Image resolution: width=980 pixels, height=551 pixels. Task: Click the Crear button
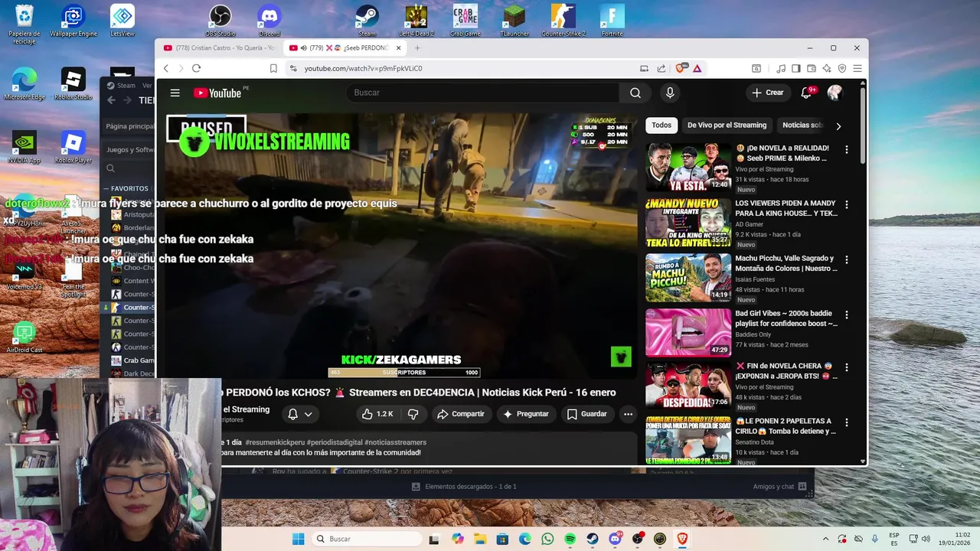coord(768,93)
